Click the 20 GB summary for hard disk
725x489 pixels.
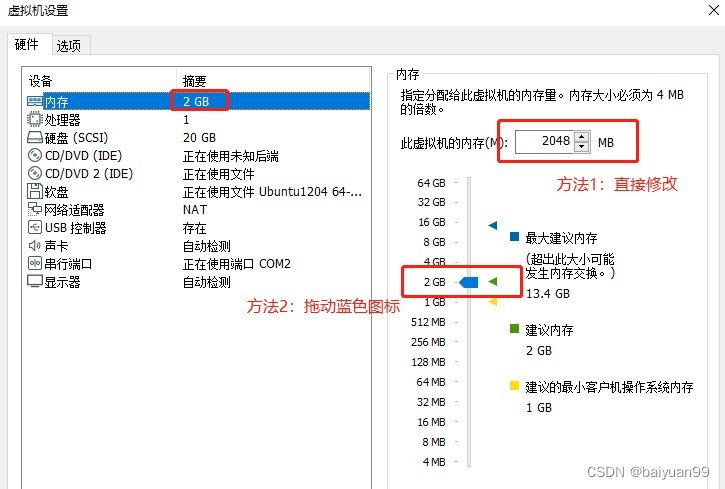(199, 138)
